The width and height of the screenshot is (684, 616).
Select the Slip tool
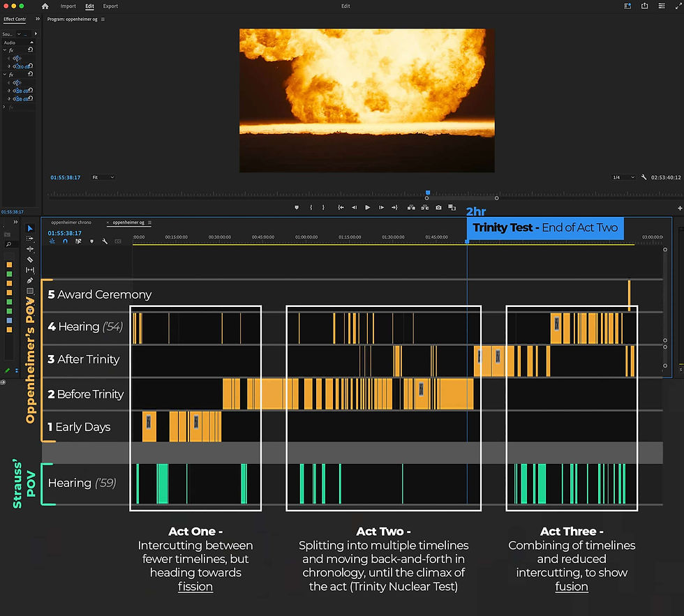pos(29,270)
